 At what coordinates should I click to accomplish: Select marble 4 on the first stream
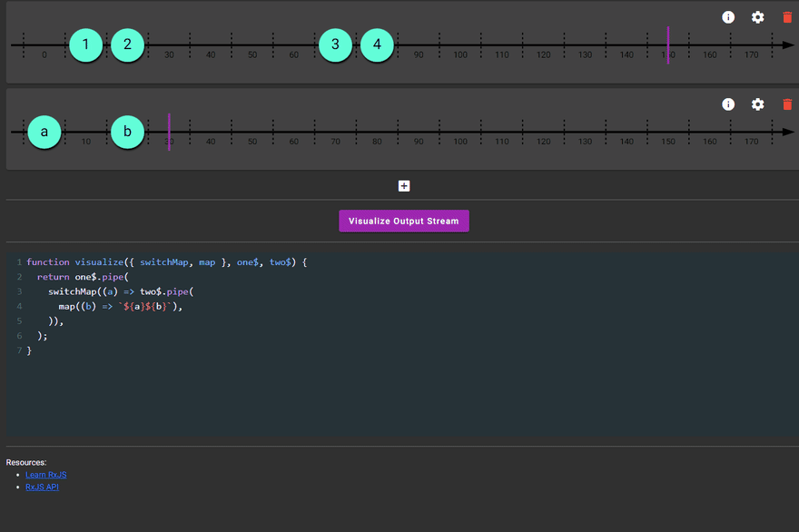coord(377,44)
